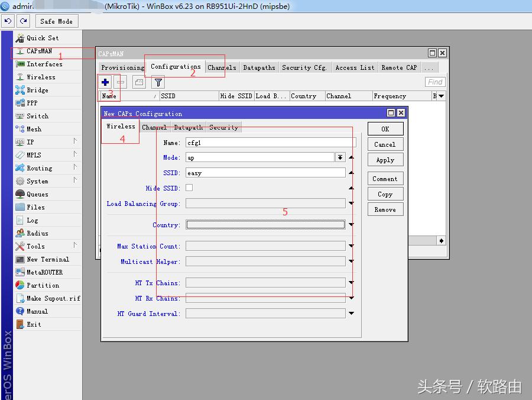Viewport: 532px width, 400px height.
Task: Sort by SSID column header
Action: click(189, 96)
